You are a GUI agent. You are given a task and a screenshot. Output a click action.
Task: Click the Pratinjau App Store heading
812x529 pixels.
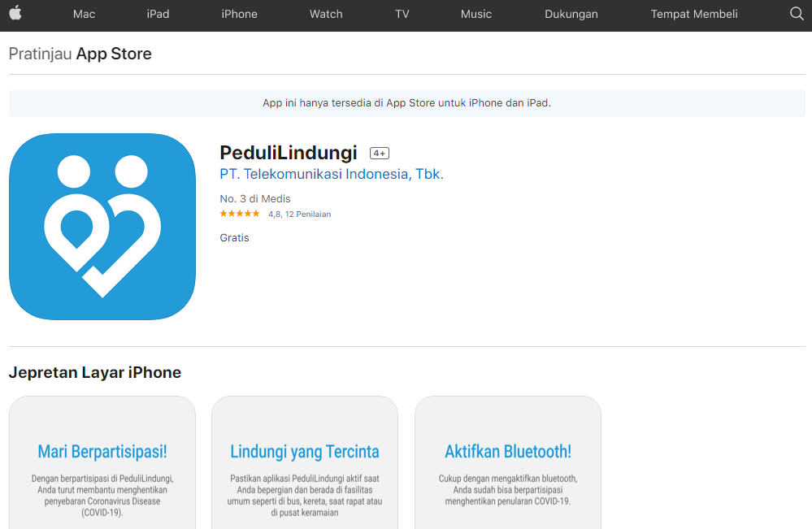pos(80,54)
